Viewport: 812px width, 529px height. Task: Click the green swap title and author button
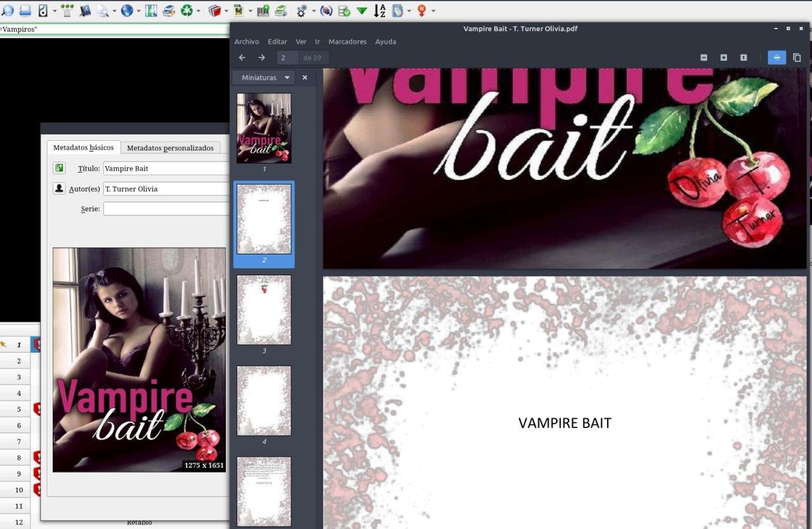click(x=59, y=168)
